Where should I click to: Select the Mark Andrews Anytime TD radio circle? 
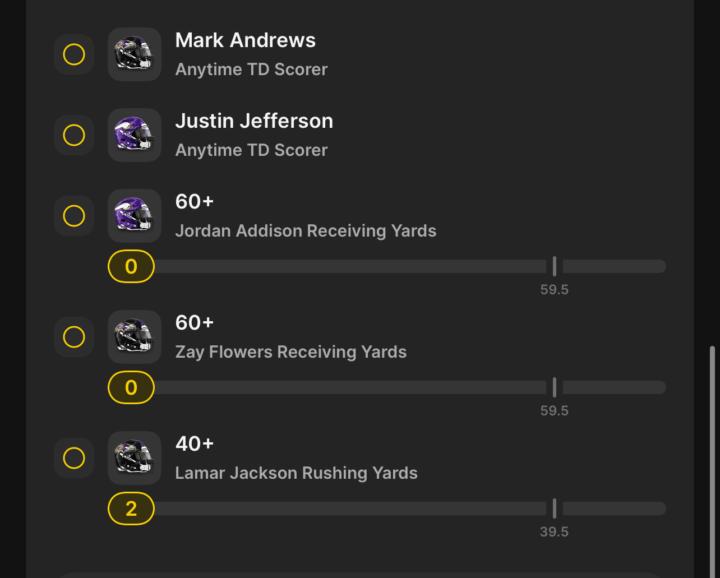[x=74, y=54]
